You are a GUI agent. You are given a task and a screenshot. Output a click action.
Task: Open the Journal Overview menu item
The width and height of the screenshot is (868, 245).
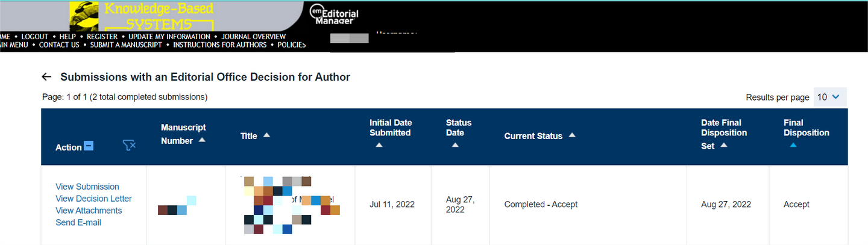253,37
